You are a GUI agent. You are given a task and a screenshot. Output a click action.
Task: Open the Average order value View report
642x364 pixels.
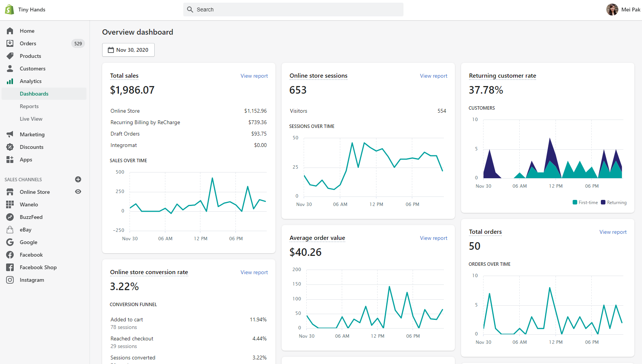pyautogui.click(x=434, y=238)
